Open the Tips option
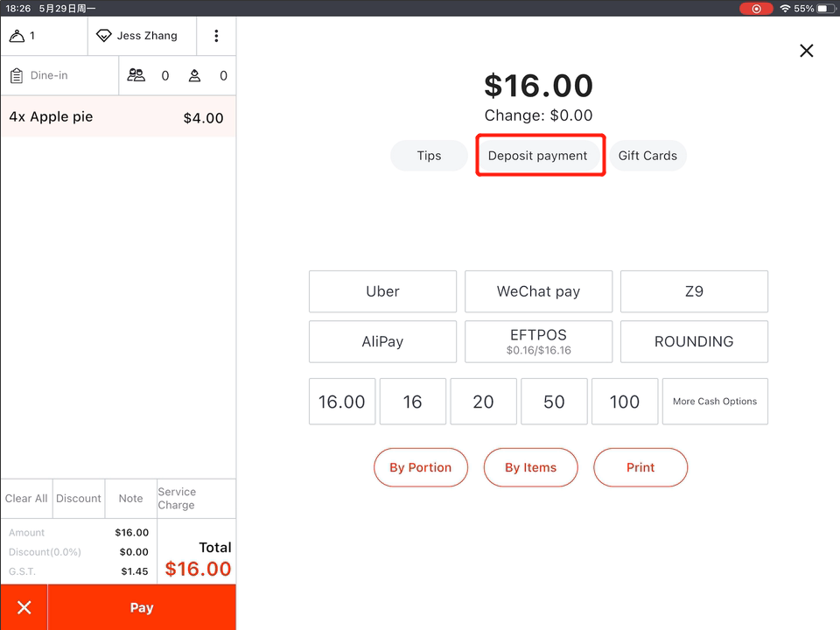The image size is (840, 630). (429, 156)
